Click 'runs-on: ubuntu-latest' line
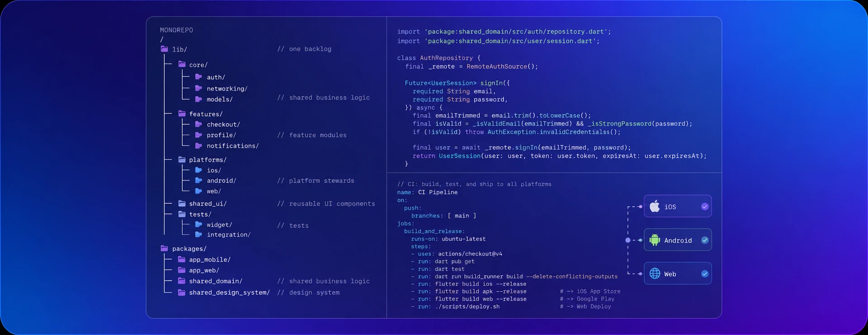 point(448,239)
